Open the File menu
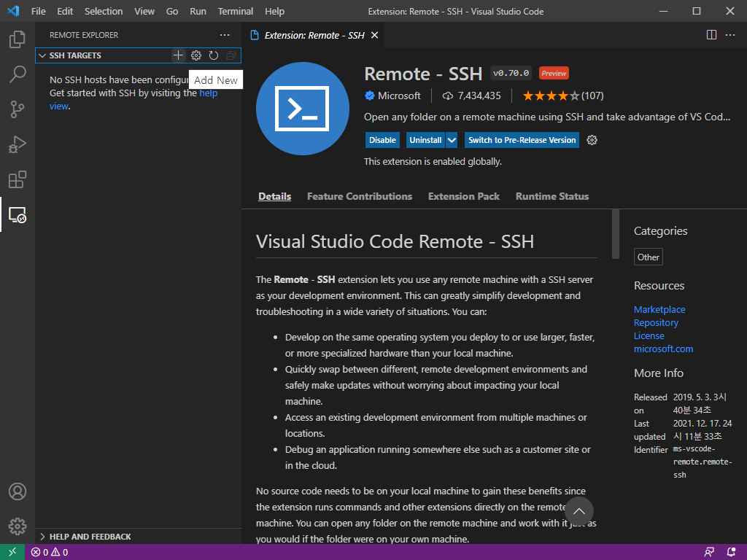Viewport: 747px width, 560px height. (39, 11)
